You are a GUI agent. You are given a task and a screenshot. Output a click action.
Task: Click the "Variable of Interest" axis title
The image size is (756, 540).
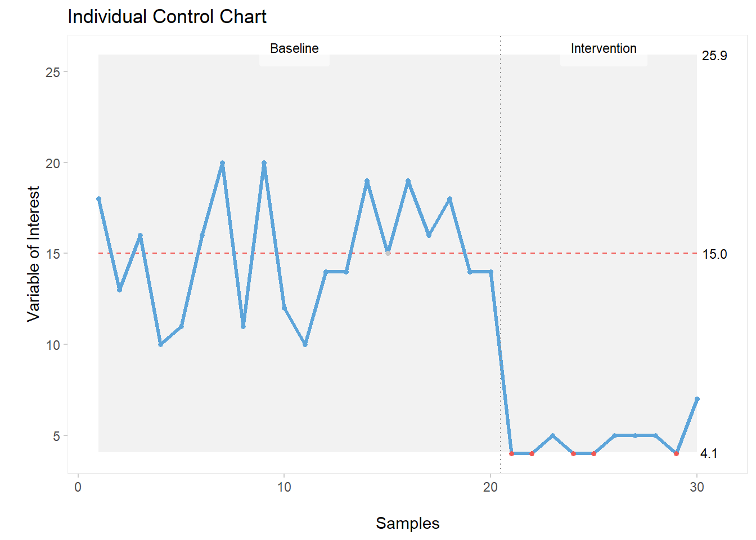[34, 254]
